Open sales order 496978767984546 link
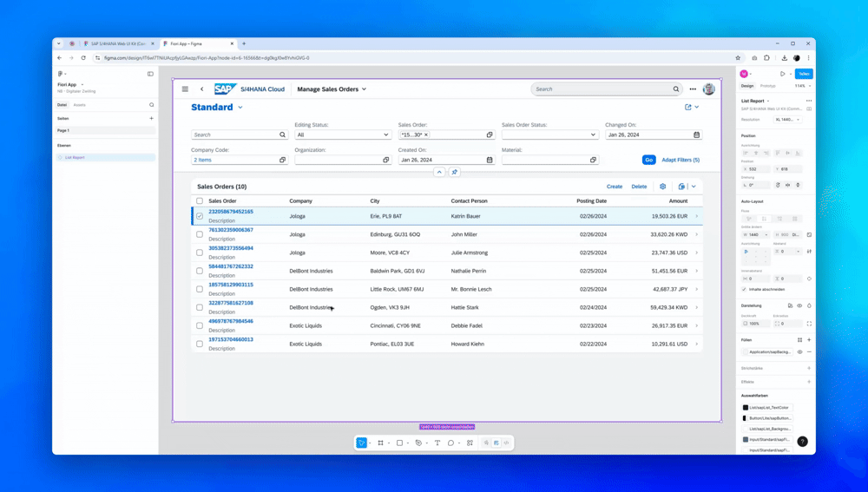The height and width of the screenshot is (492, 868). 231,322
